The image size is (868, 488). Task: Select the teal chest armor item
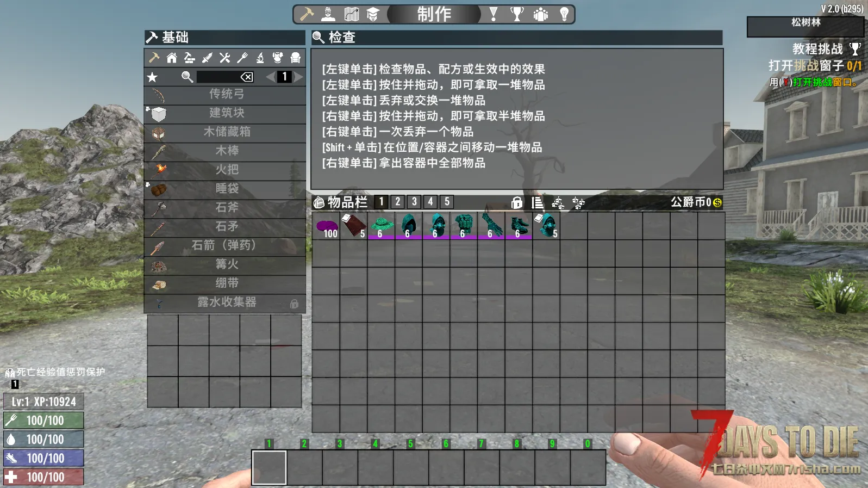coord(464,226)
